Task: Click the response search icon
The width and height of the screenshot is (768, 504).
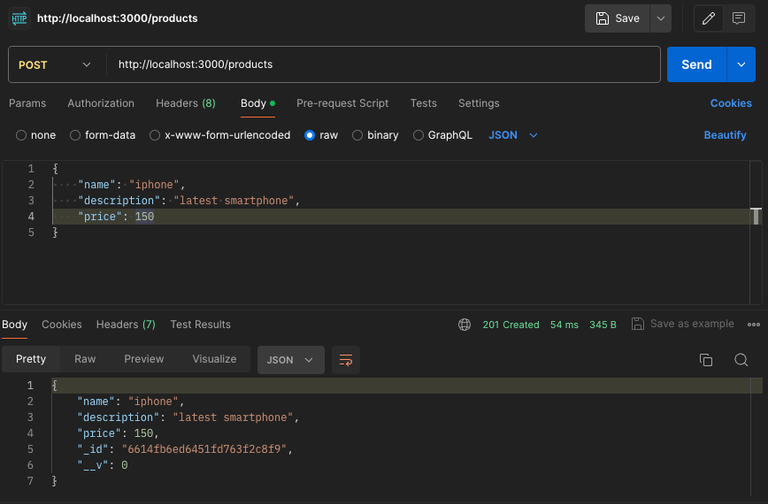Action: pos(741,360)
